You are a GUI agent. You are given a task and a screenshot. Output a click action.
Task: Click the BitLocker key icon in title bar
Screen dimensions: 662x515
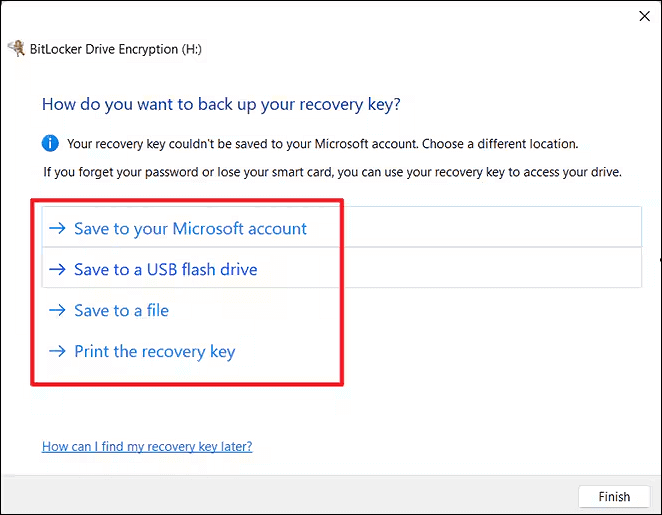[16, 48]
